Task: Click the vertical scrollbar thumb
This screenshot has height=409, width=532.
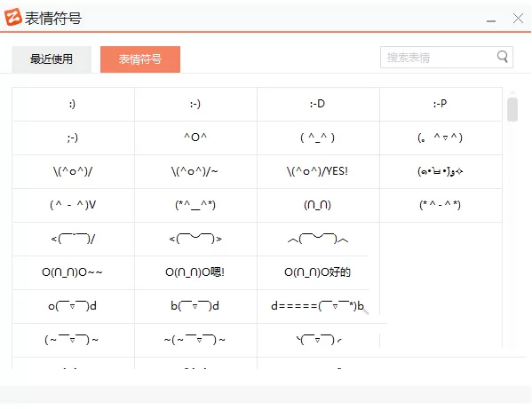Action: point(512,109)
